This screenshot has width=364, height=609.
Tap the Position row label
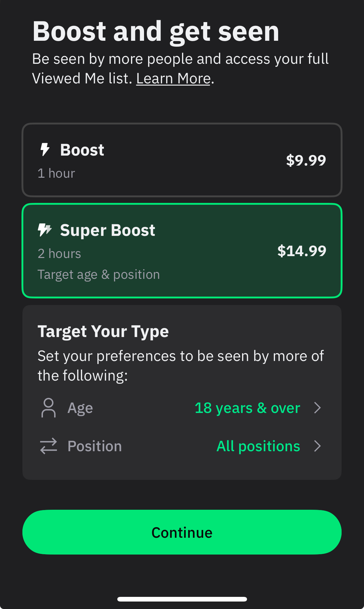(95, 446)
